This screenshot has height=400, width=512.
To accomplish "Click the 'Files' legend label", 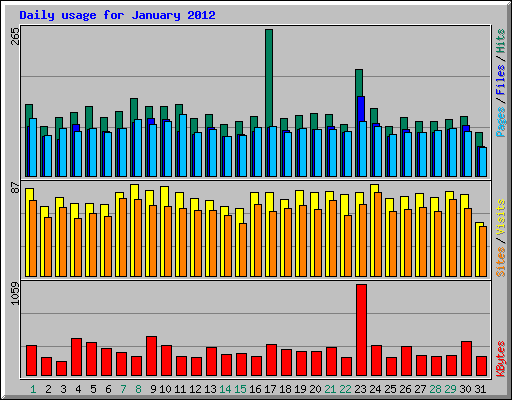I will [500, 79].
